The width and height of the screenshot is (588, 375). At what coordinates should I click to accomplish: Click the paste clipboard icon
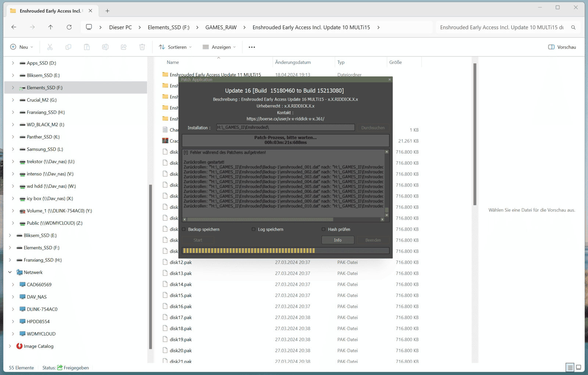point(87,47)
